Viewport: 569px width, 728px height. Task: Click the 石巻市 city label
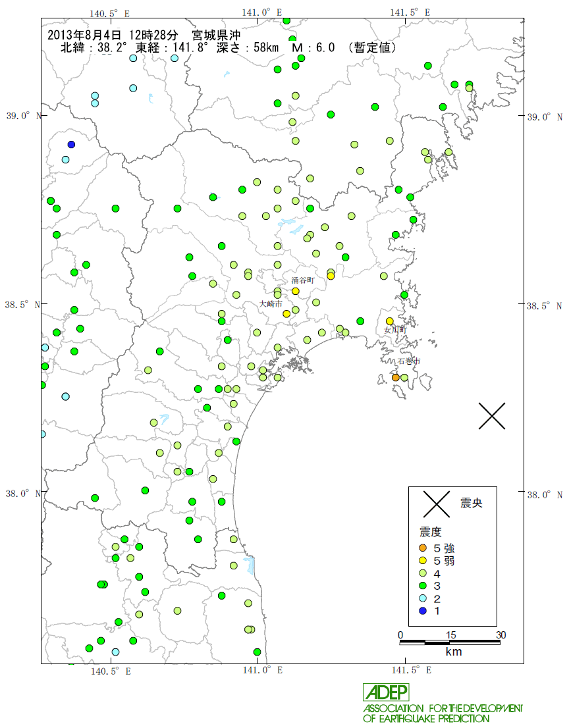409,361
